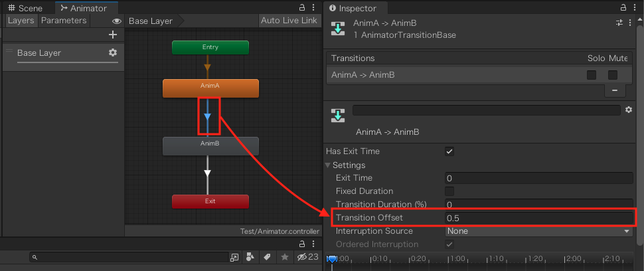Switch to the Layers tab in Animator
Viewport: 644px width, 271px height.
point(21,21)
